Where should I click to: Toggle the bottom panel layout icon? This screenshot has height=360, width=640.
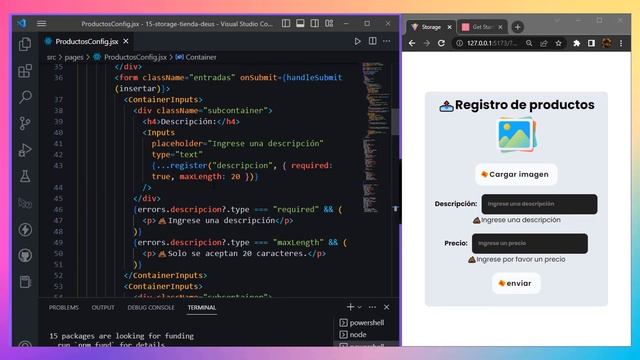300,24
